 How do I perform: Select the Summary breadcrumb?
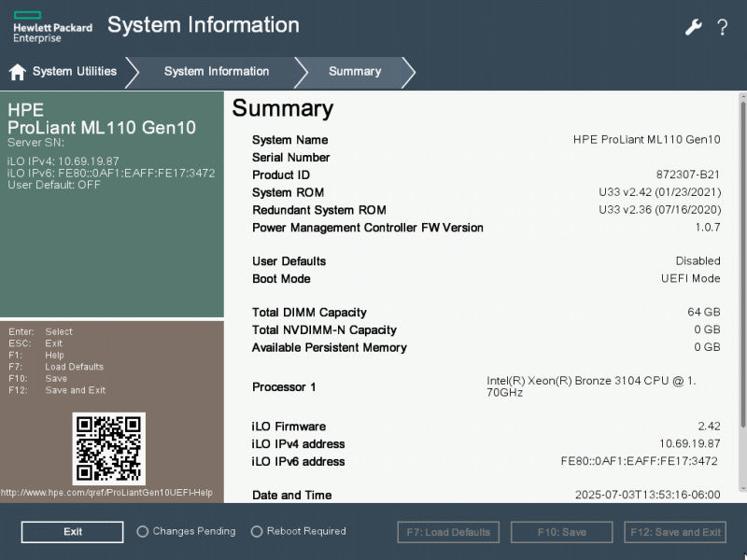[355, 72]
